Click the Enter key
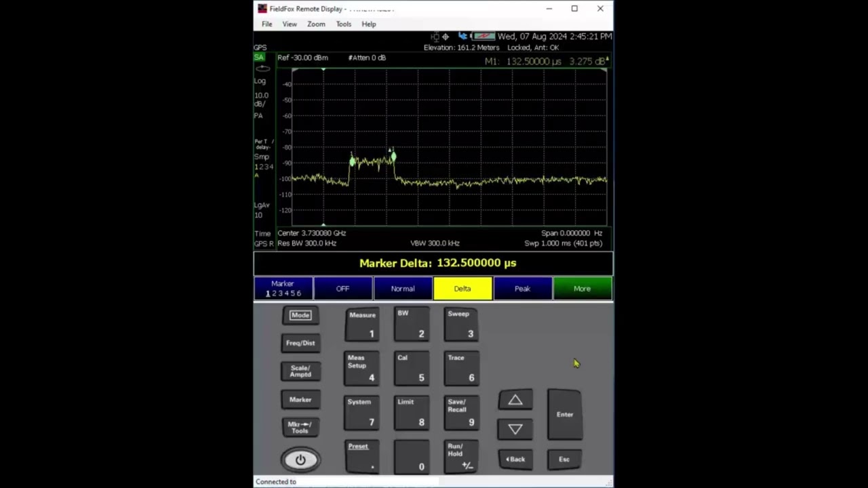The width and height of the screenshot is (868, 488). click(565, 414)
